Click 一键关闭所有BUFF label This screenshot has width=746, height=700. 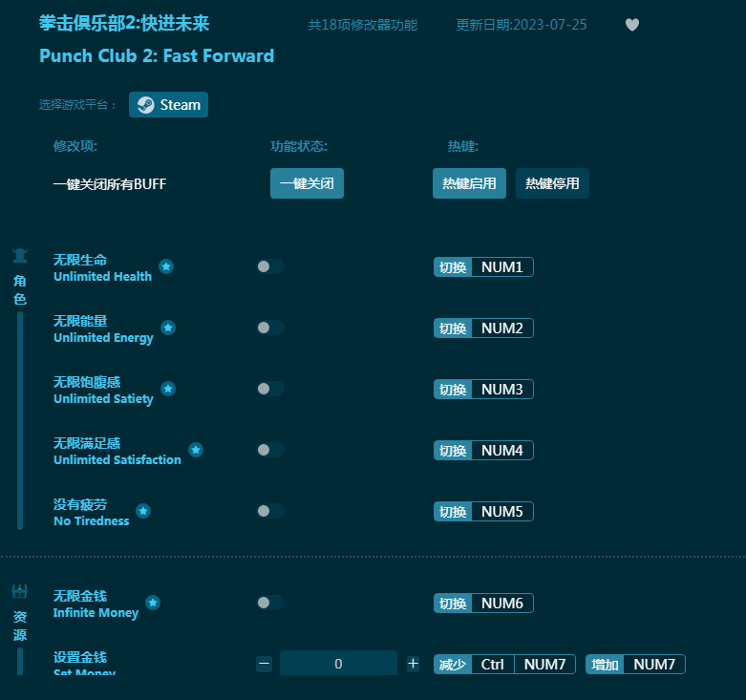click(x=110, y=184)
